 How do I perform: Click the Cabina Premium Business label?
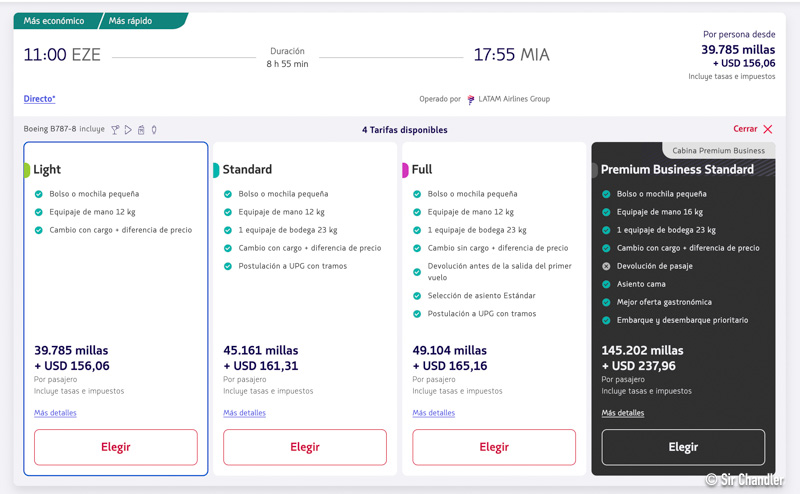[718, 151]
